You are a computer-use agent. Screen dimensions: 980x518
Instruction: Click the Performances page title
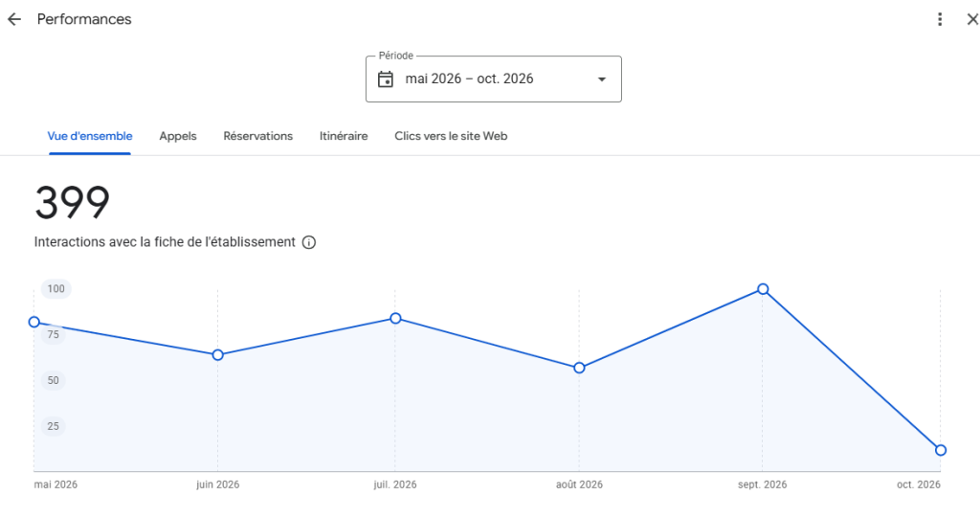84,19
